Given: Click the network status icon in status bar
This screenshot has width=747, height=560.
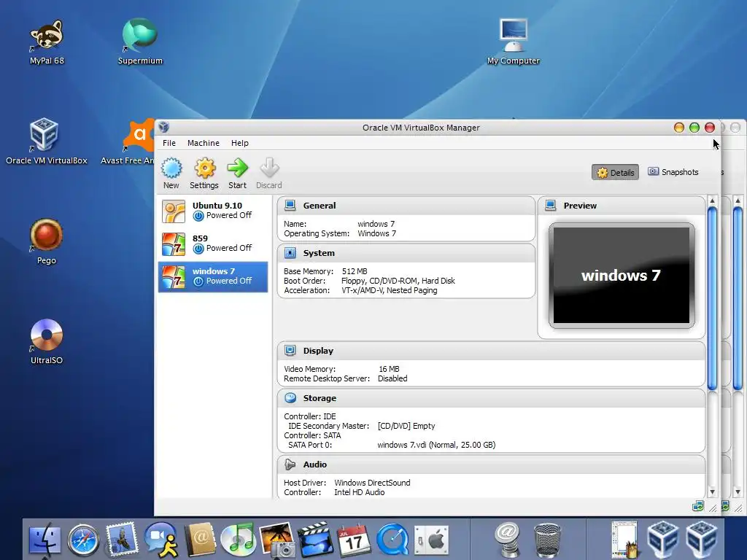Looking at the screenshot, I should [698, 506].
